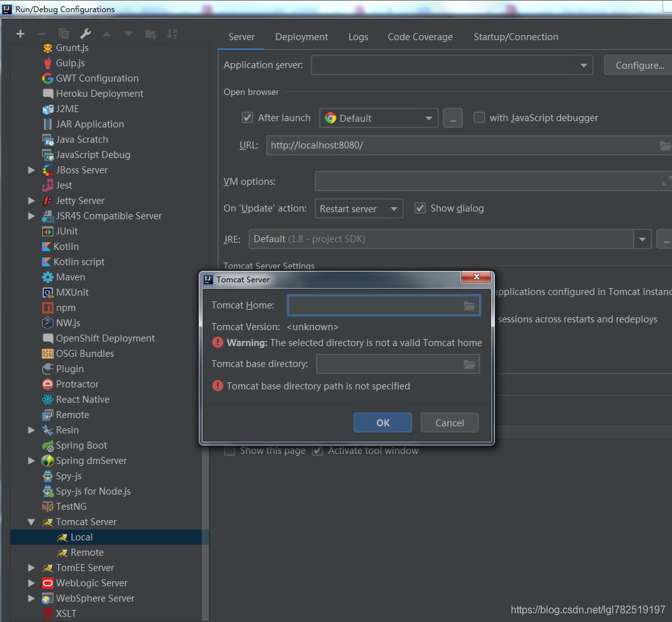This screenshot has height=622, width=672.
Task: Click the Tomcat base directory input field
Action: click(x=397, y=365)
